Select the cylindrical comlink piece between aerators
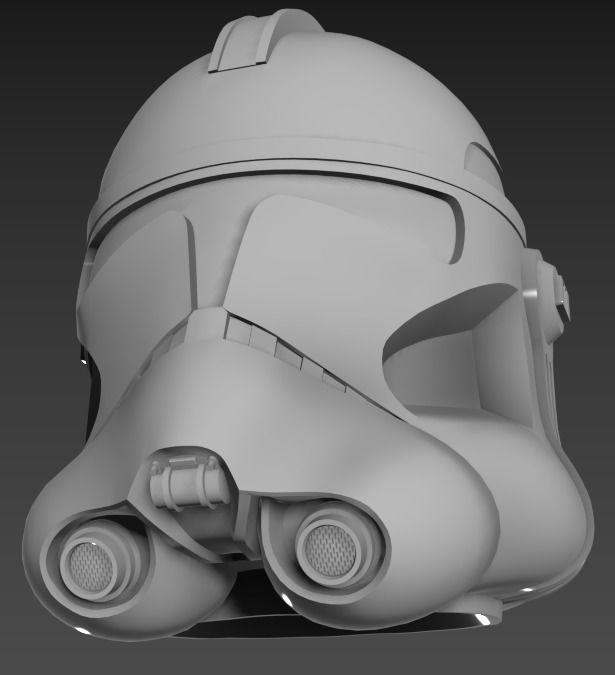 pyautogui.click(x=190, y=483)
